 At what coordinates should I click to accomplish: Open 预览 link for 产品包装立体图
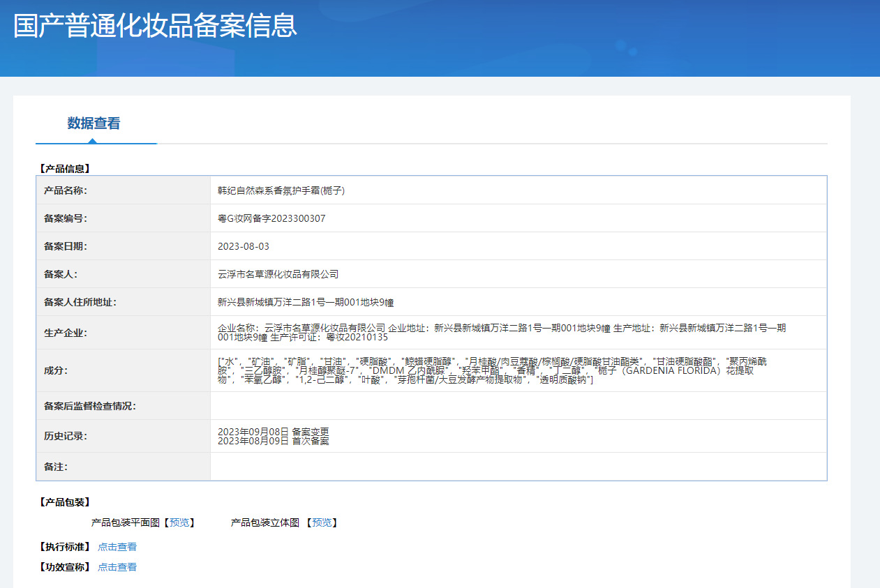pos(322,522)
